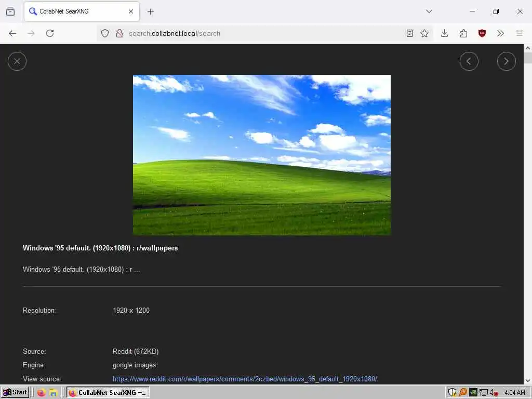Open muted volume tray icon
Viewport: 532px width, 399px height.
[494, 393]
